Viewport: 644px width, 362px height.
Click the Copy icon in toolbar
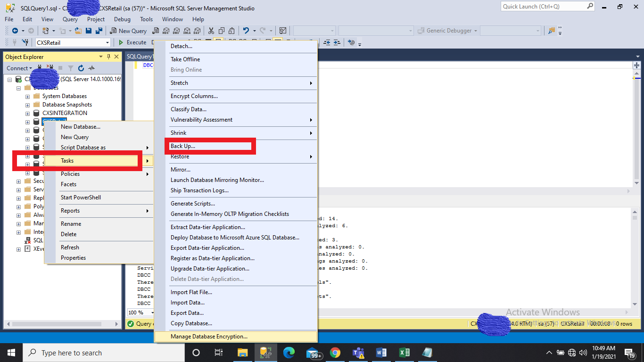(222, 31)
